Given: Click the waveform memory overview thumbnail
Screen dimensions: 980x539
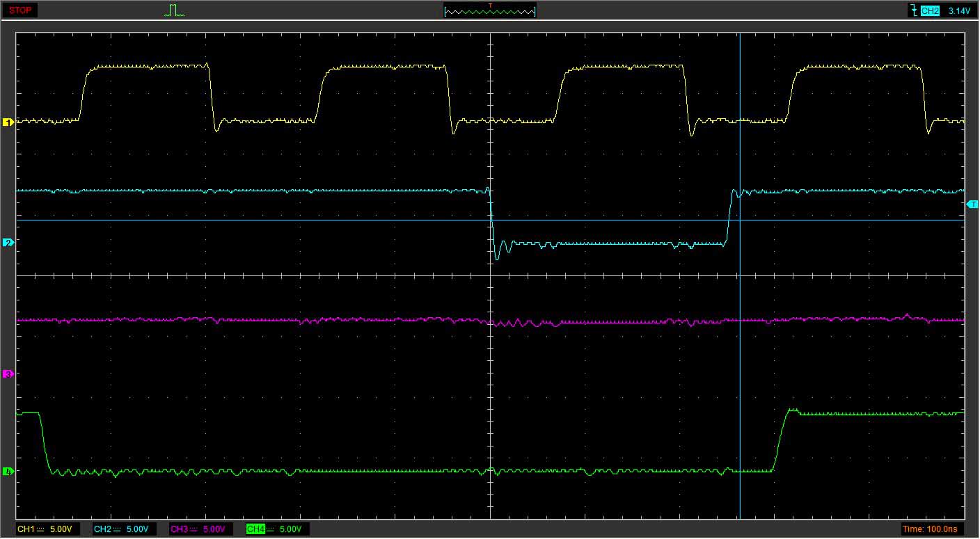Looking at the screenshot, I should click(x=490, y=10).
